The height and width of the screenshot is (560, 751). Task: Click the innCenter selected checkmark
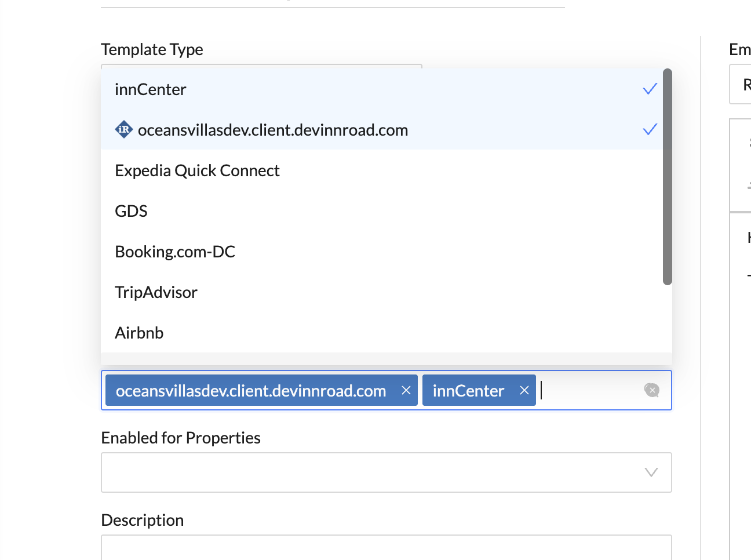click(x=650, y=89)
